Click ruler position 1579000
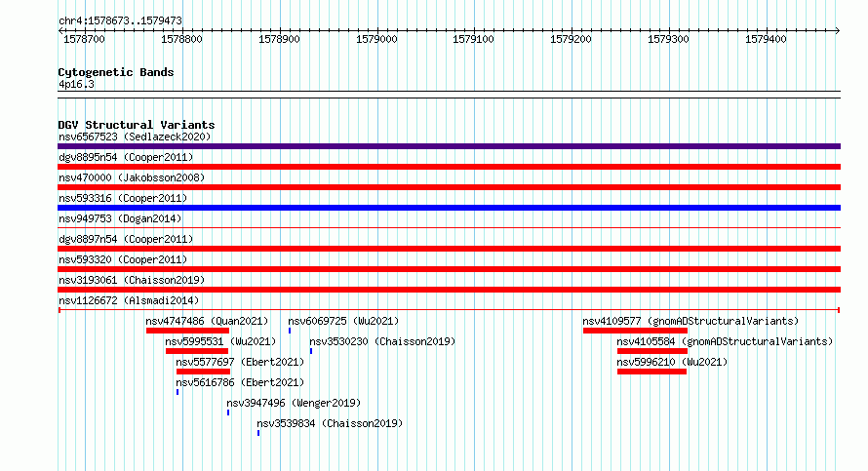The image size is (868, 471). pos(376,39)
